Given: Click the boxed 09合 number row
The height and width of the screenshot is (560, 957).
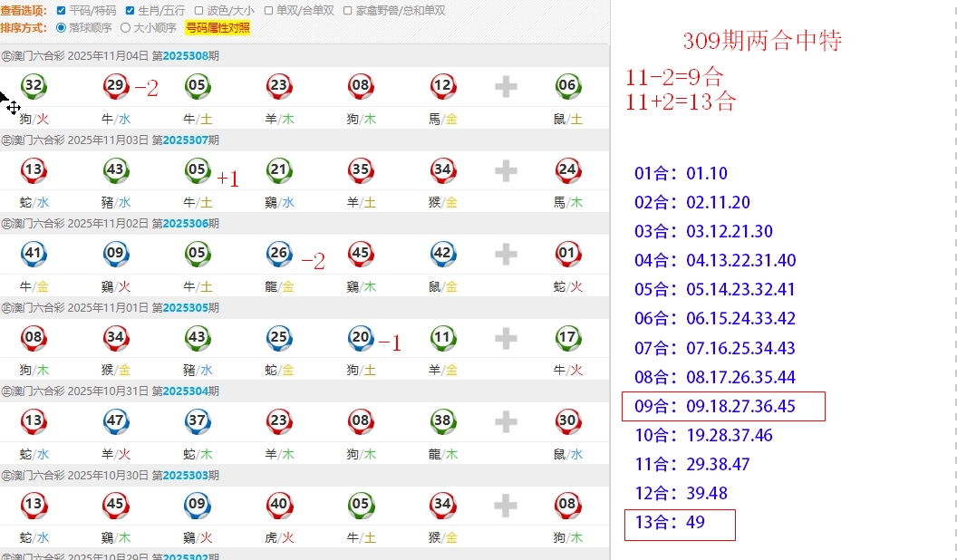Looking at the screenshot, I should [723, 407].
